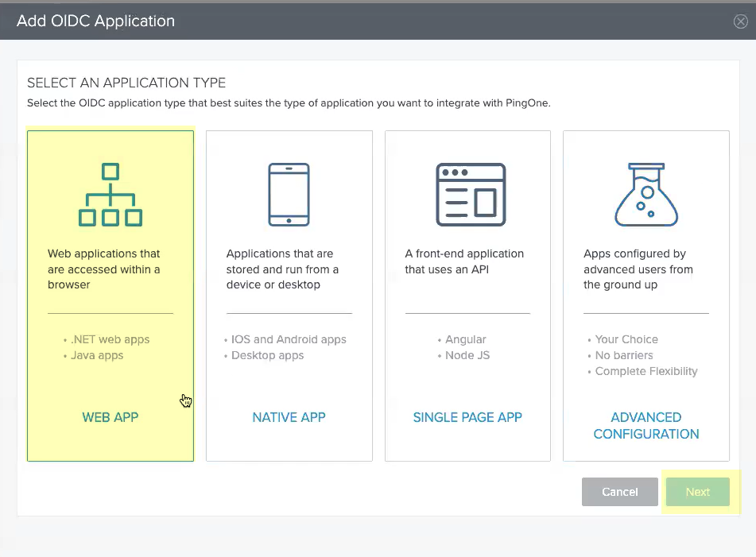The width and height of the screenshot is (756, 557).
Task: Click the Native App smartphone icon
Action: click(x=289, y=195)
